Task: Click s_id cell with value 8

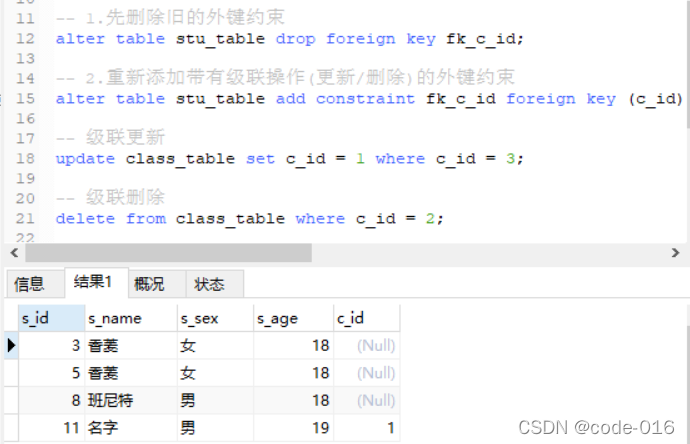Action: [x=51, y=400]
